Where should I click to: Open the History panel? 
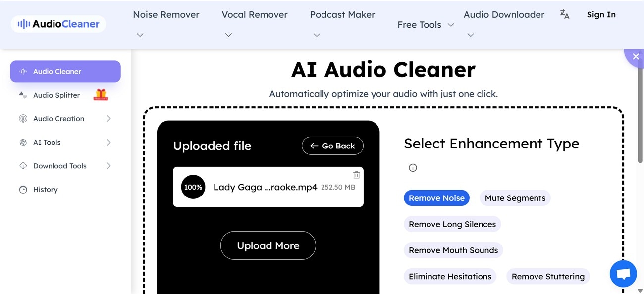tap(45, 189)
